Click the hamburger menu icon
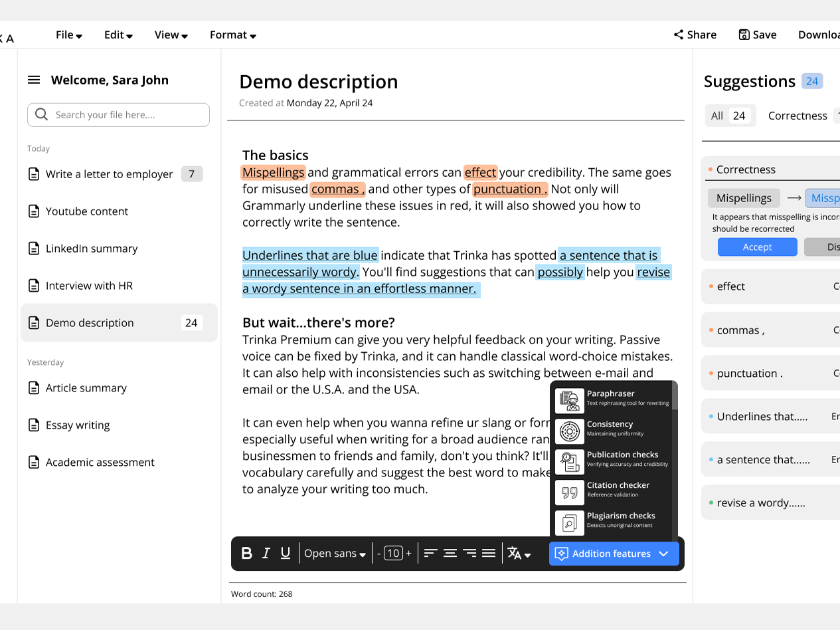Viewport: 840px width, 630px height. 34,80
